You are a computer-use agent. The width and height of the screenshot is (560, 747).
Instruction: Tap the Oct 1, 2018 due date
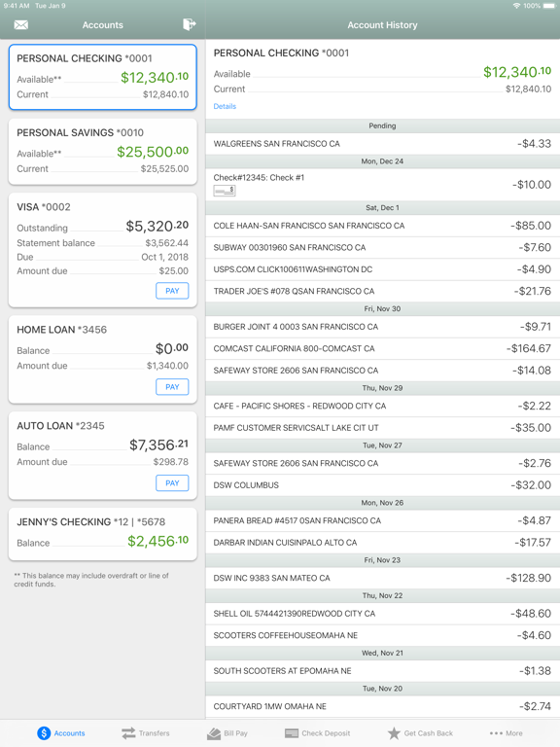tap(164, 257)
